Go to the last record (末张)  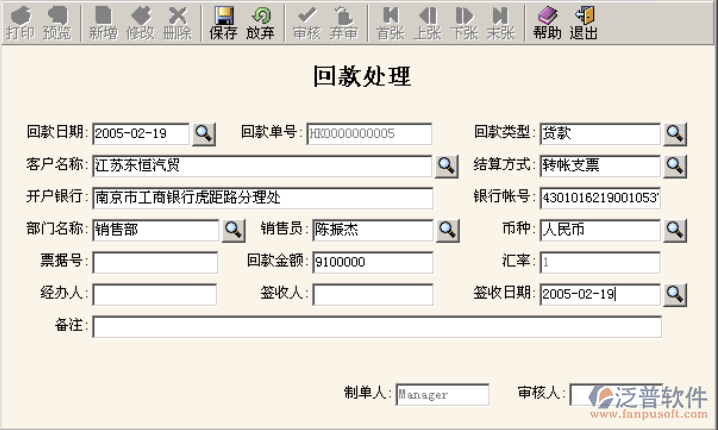coord(500,23)
